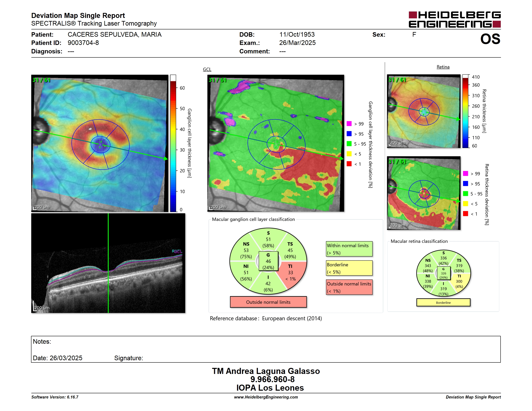Click the Patient ID 9003704-8

(83, 43)
